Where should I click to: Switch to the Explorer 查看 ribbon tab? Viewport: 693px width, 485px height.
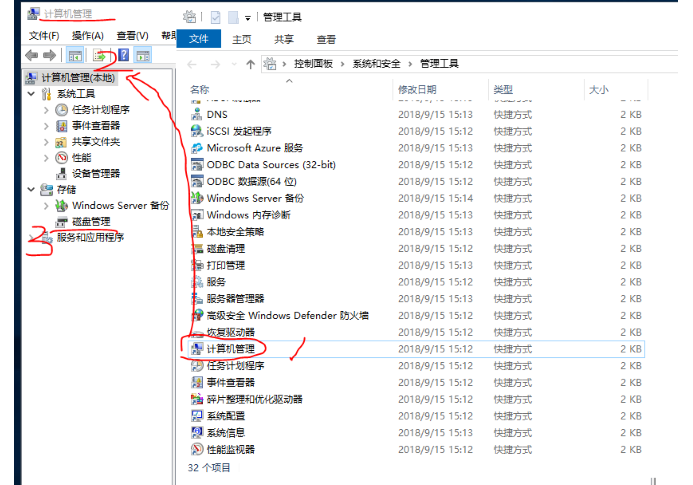(326, 39)
